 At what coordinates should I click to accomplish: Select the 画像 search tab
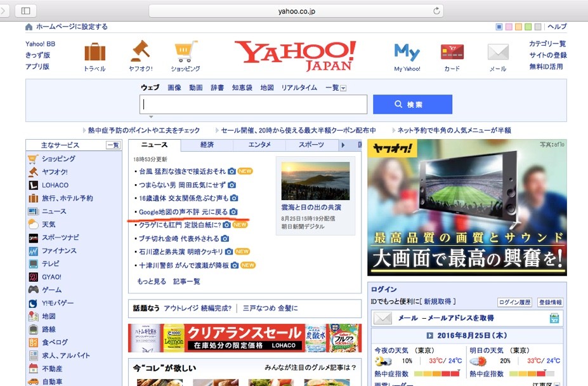pyautogui.click(x=174, y=88)
